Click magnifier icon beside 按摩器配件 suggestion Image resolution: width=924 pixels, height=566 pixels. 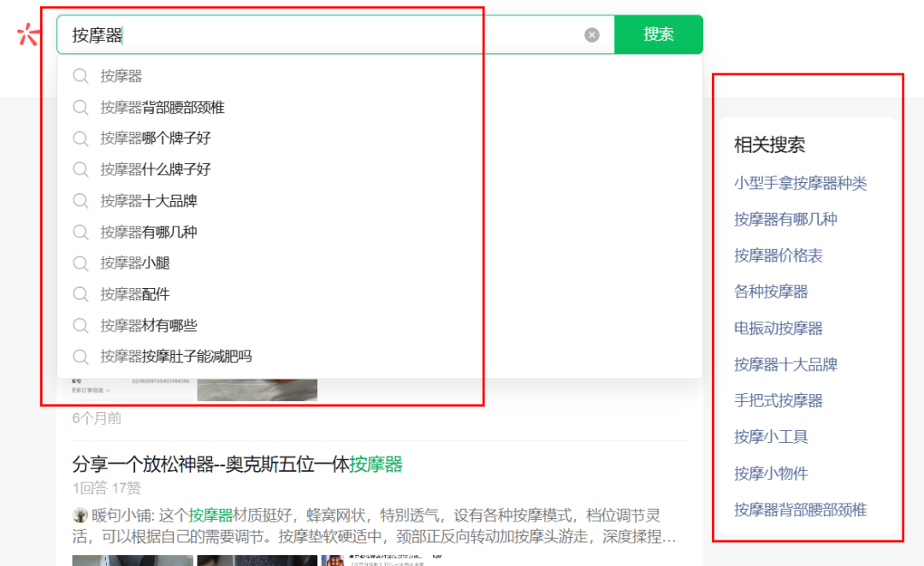(80, 294)
